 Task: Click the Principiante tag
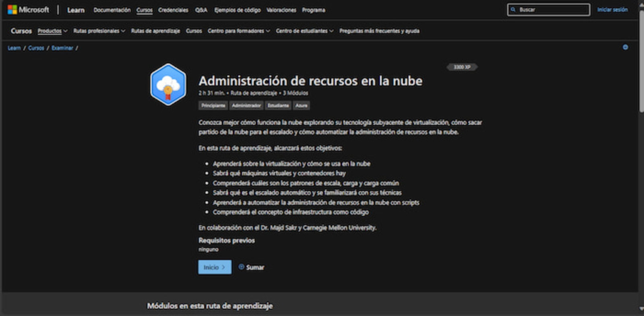(213, 105)
